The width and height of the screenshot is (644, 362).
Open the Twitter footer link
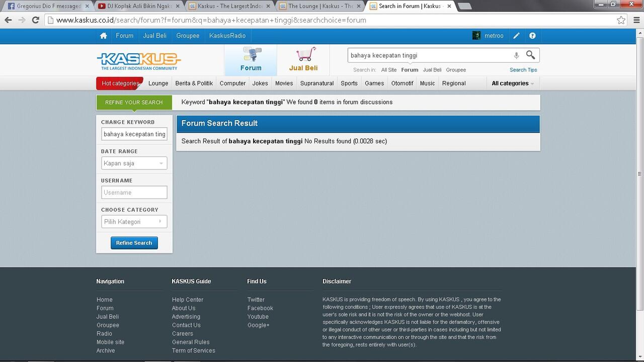(x=256, y=300)
